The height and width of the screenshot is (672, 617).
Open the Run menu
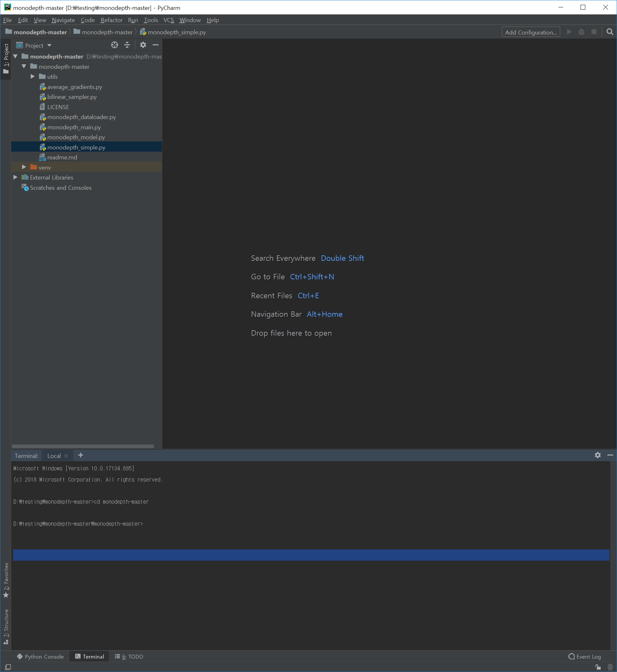click(133, 20)
